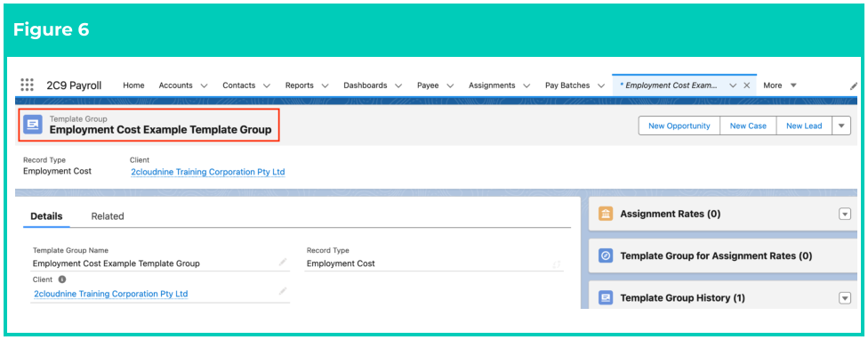Open the Pay Batches tab dropdown chevron
Image resolution: width=868 pixels, height=340 pixels.
pyautogui.click(x=600, y=85)
